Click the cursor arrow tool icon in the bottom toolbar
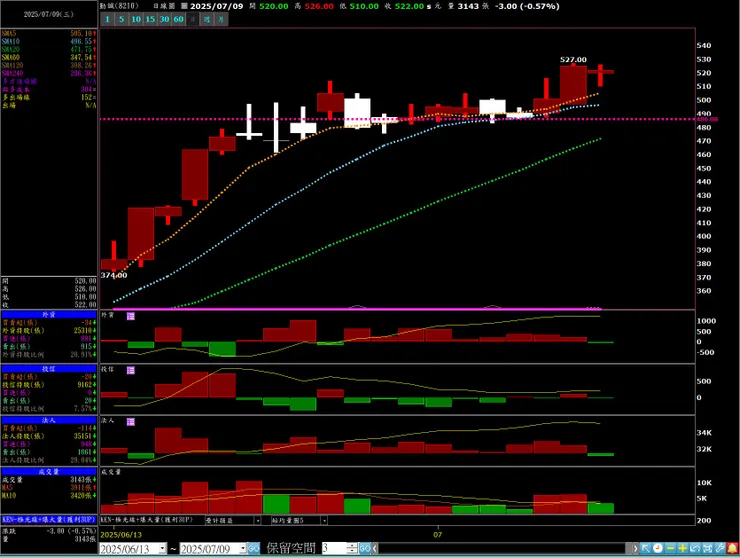This screenshot has height=558, width=740. click(x=646, y=549)
